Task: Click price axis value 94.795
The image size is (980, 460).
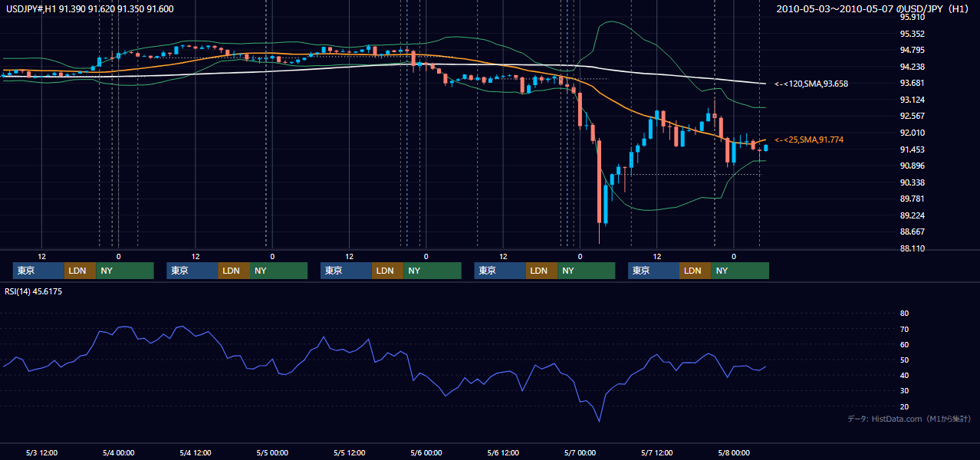Action: [913, 51]
